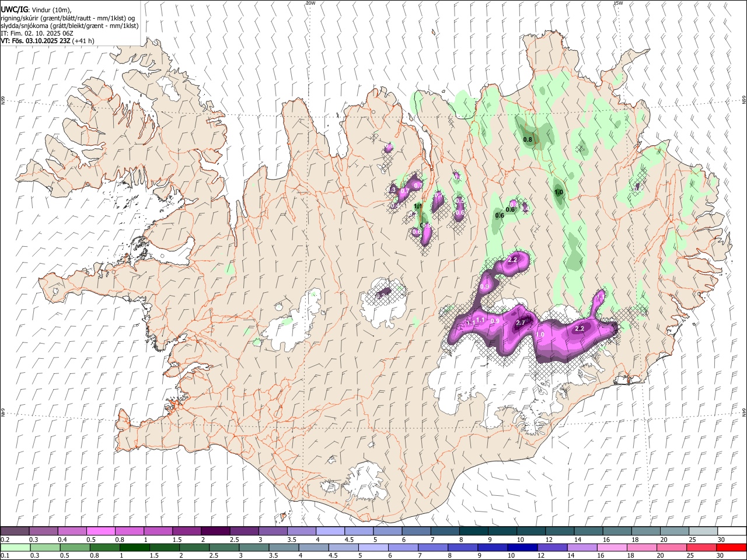The width and height of the screenshot is (747, 560).
Task: Pick bottom-row green swatch between 0.3 and 0.5
Action: point(45,548)
